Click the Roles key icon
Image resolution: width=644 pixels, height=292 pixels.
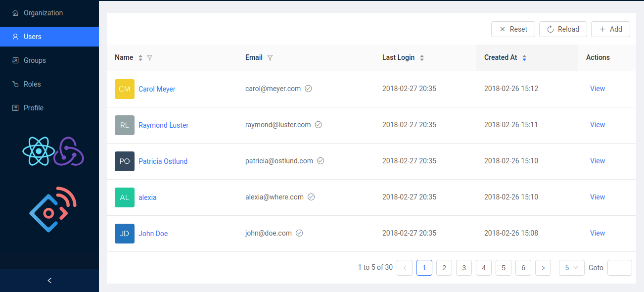coord(15,84)
